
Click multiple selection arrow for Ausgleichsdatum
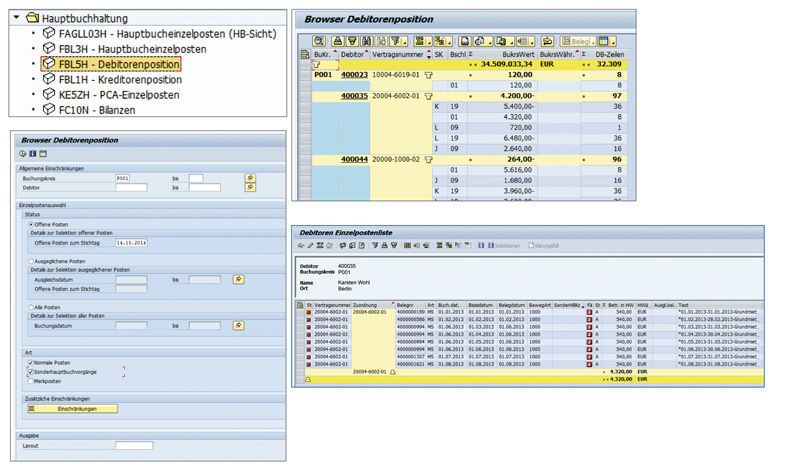[238, 279]
